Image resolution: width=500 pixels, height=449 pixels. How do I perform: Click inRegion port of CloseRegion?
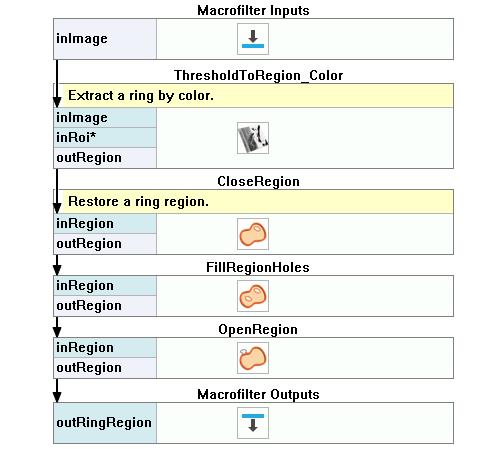tap(105, 224)
